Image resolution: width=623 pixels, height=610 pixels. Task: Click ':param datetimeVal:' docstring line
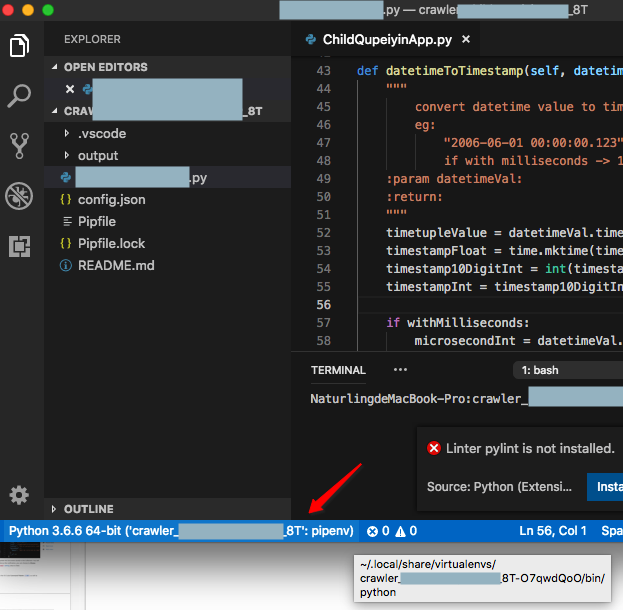tap(454, 179)
